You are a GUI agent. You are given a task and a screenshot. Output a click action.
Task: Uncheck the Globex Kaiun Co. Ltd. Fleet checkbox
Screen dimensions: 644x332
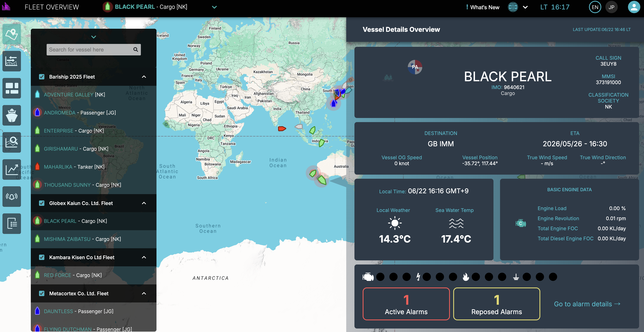[x=42, y=203]
